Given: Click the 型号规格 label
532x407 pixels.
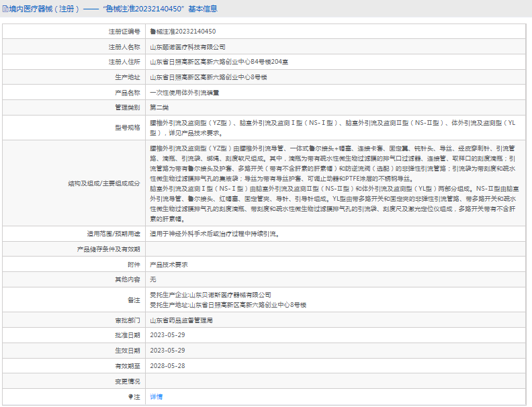Looking at the screenshot, I should click(x=127, y=128).
